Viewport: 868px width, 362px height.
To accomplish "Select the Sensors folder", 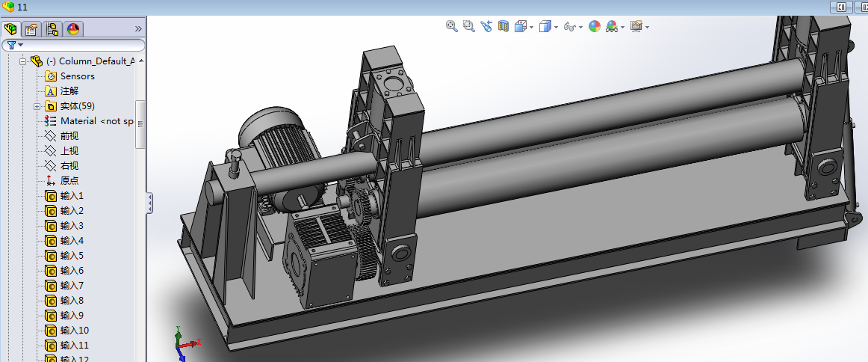I will point(70,76).
